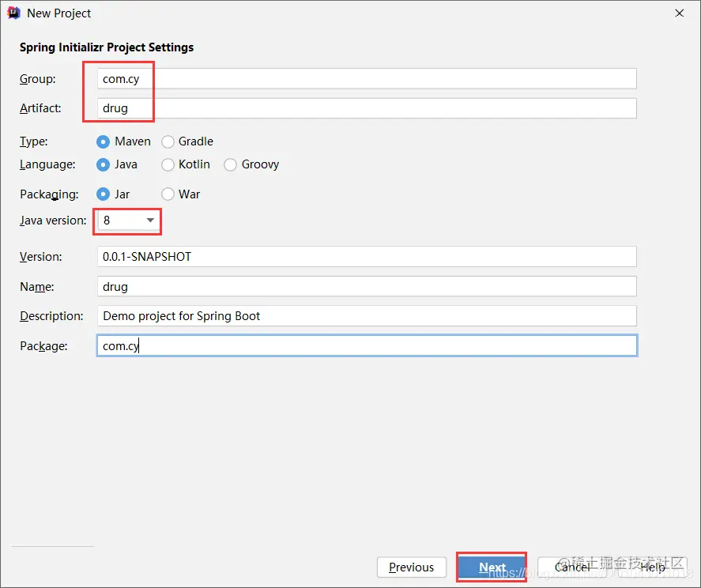
Task: Click the Name: label
Action: point(36,287)
